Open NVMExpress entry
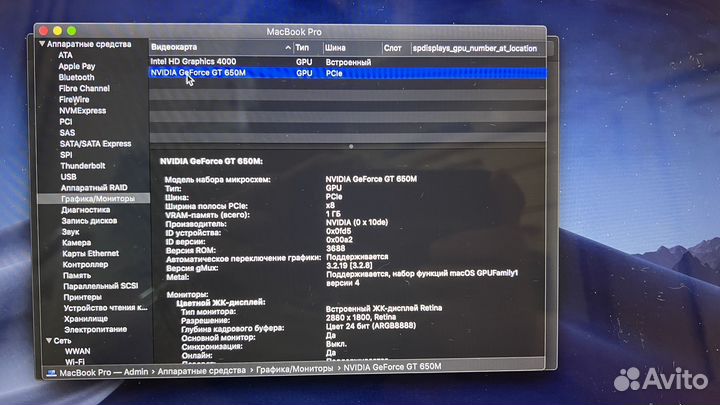 coord(82,111)
